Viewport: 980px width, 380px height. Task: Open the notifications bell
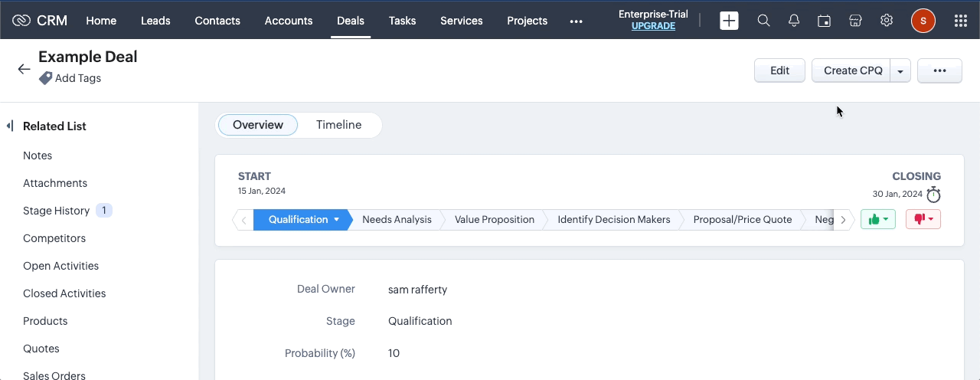pyautogui.click(x=794, y=21)
